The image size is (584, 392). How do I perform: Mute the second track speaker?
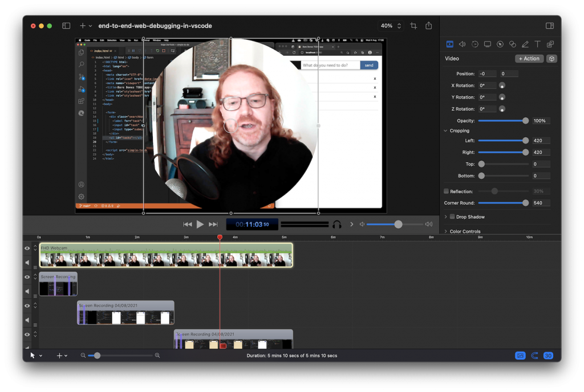tap(27, 291)
